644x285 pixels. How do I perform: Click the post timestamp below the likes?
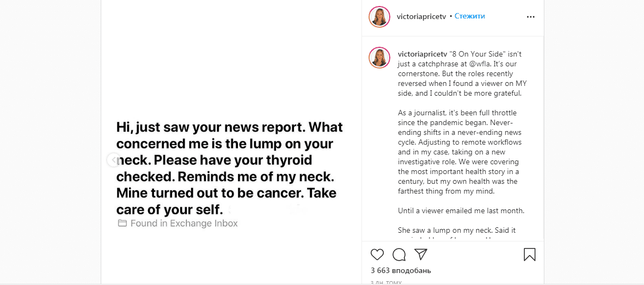(387, 283)
